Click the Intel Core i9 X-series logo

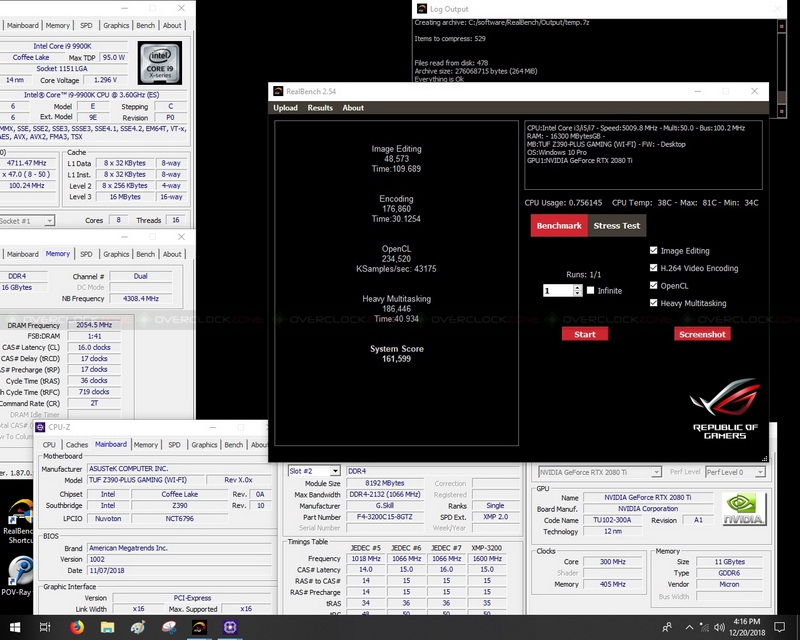click(x=160, y=63)
